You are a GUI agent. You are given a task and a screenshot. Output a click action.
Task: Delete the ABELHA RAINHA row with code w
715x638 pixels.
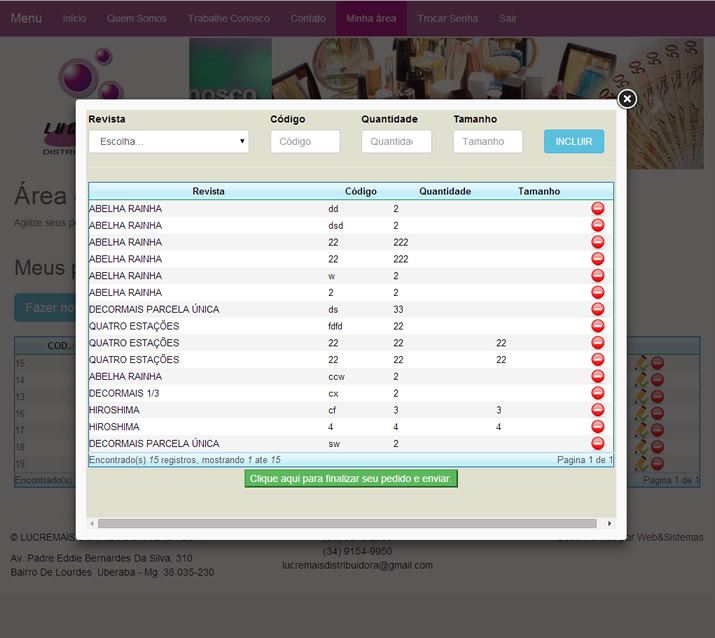click(597, 275)
